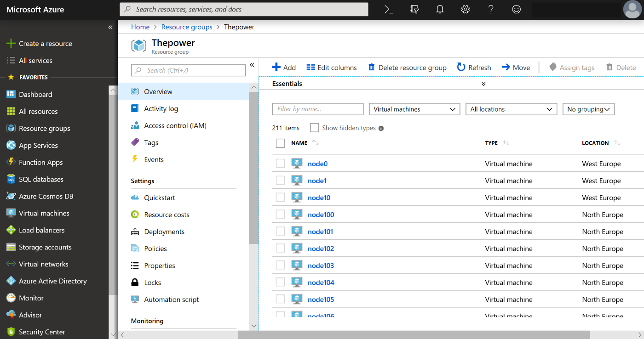Click the Tags icon in resource menu
Image resolution: width=644 pixels, height=339 pixels.
click(135, 142)
